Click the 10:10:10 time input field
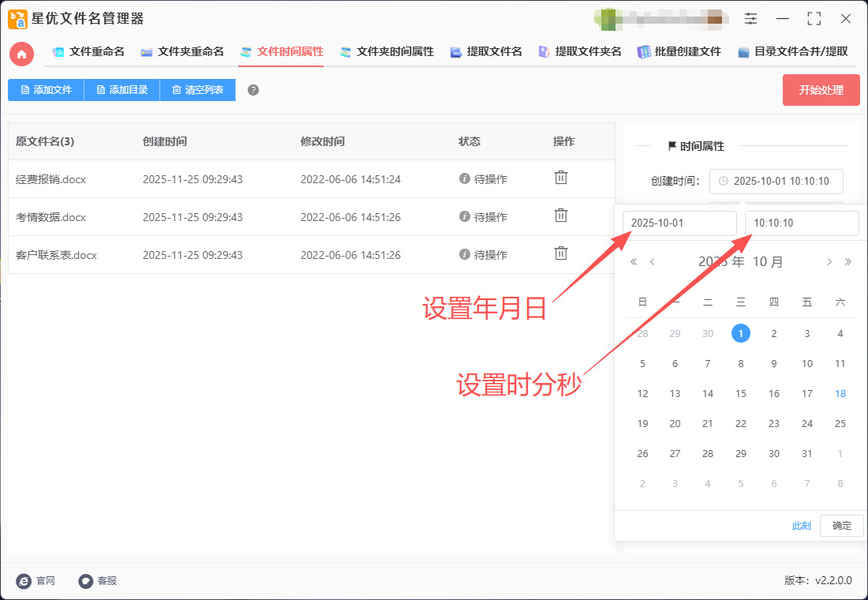The image size is (868, 600). point(801,223)
